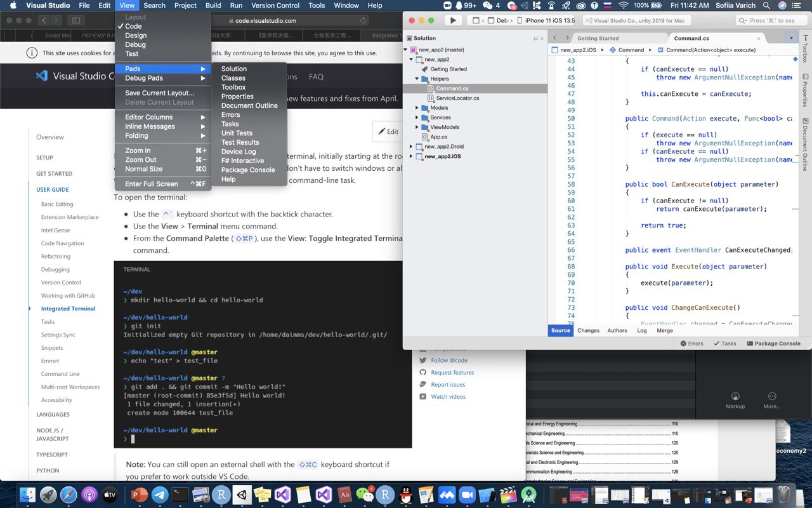Screen dimensions: 812x508
Task: Open the Package Console pad
Action: [773, 344]
